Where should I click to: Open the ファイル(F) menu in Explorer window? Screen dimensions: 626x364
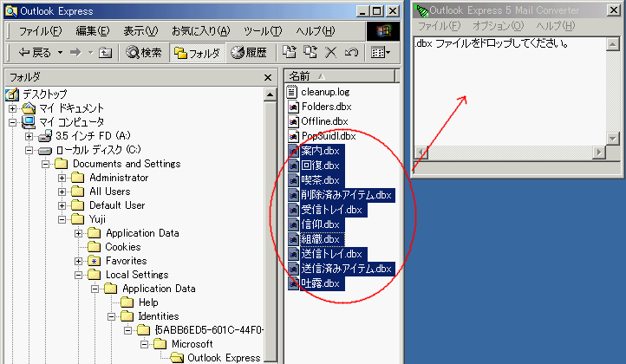pyautogui.click(x=41, y=30)
